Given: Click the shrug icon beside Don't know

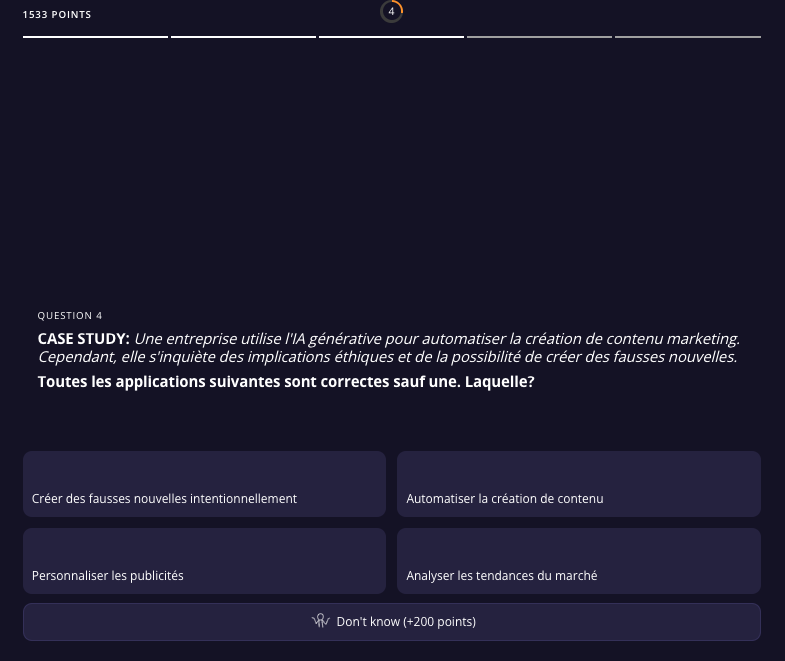Looking at the screenshot, I should [321, 621].
